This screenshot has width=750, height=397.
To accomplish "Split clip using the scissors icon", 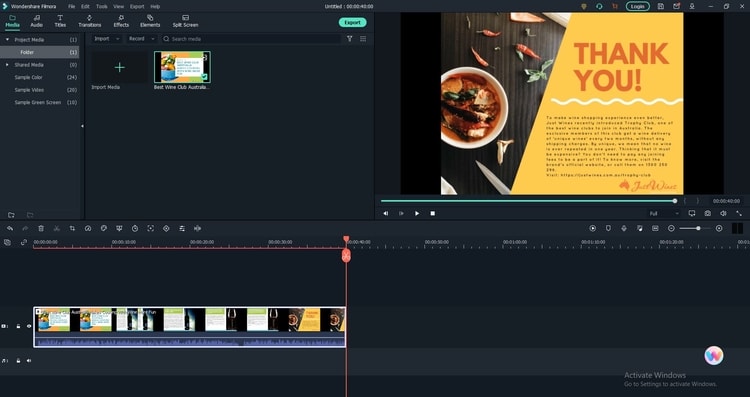I will [56, 229].
